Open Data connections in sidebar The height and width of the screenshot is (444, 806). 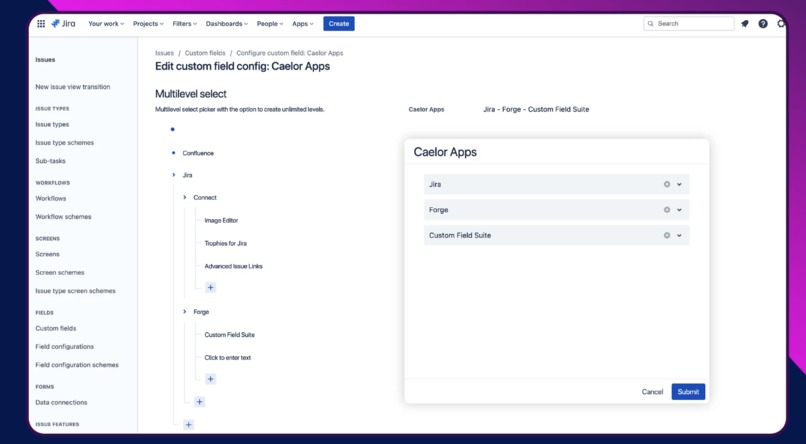tap(61, 402)
